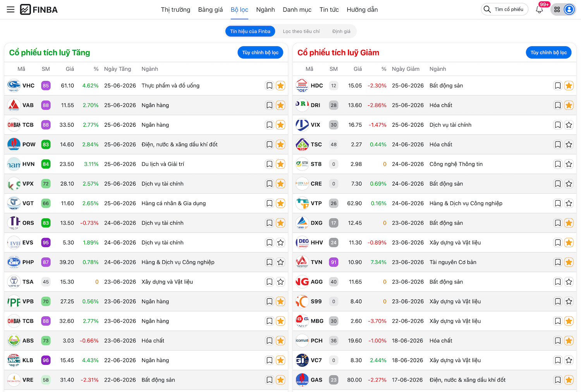581x392 pixels.
Task: Click the Tài nguyên Cơ bản sector
Action: click(x=453, y=262)
